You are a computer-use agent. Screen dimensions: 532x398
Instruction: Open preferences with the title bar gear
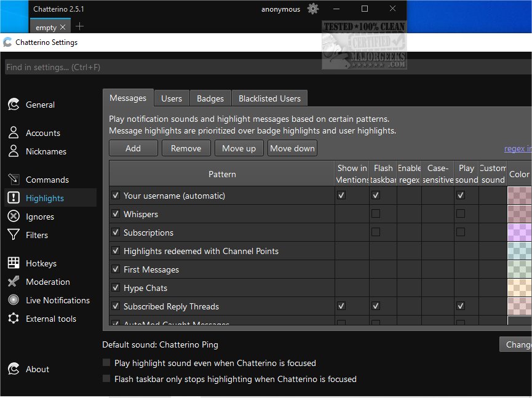[313, 9]
